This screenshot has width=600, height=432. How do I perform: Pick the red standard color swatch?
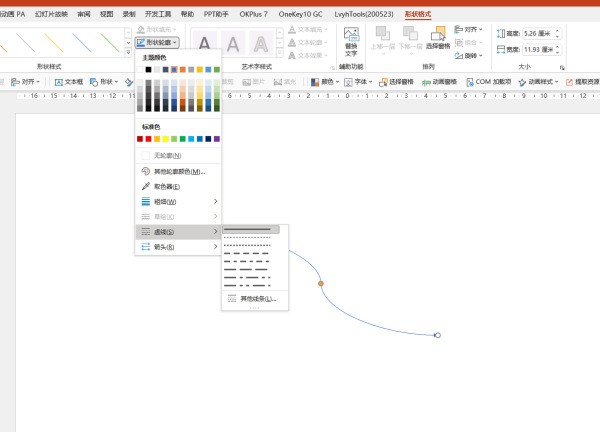140,139
